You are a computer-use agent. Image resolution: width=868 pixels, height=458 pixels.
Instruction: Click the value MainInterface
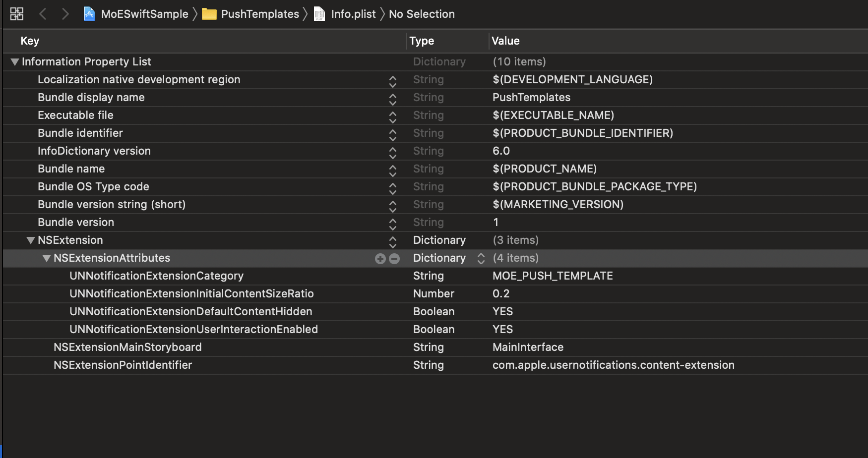[x=528, y=347]
